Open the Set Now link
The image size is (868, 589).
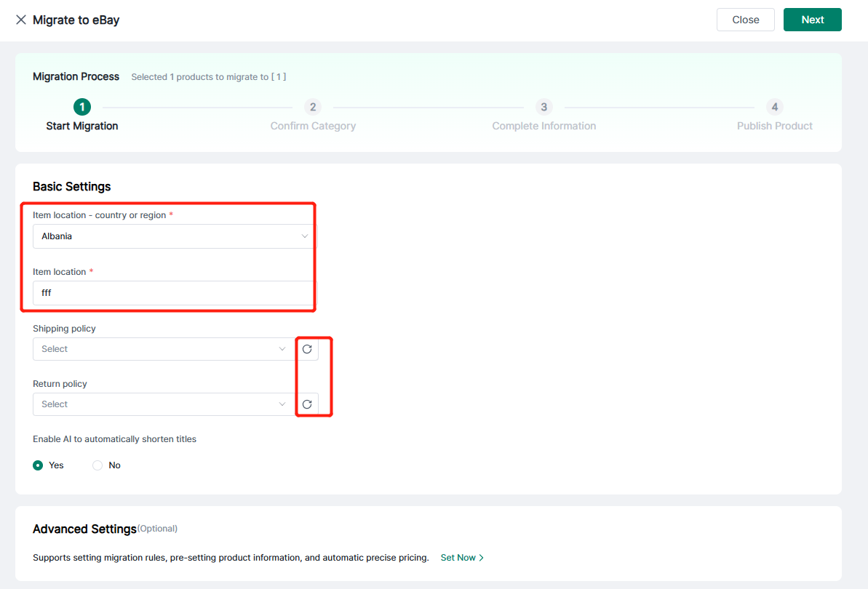click(x=458, y=558)
